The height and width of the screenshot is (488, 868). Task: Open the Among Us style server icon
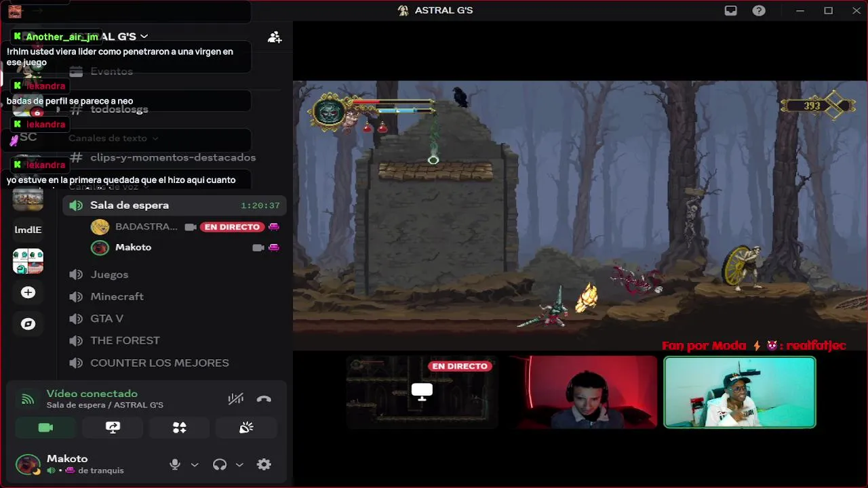(x=28, y=261)
